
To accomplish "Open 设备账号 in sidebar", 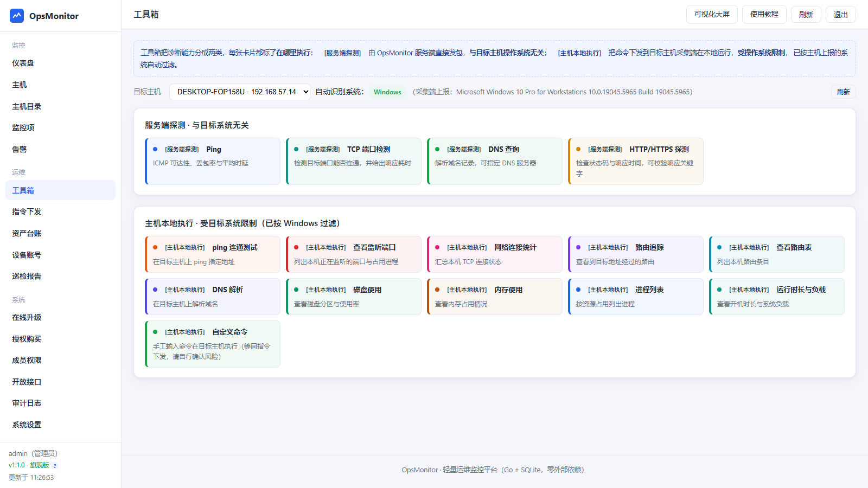I will [x=60, y=255].
